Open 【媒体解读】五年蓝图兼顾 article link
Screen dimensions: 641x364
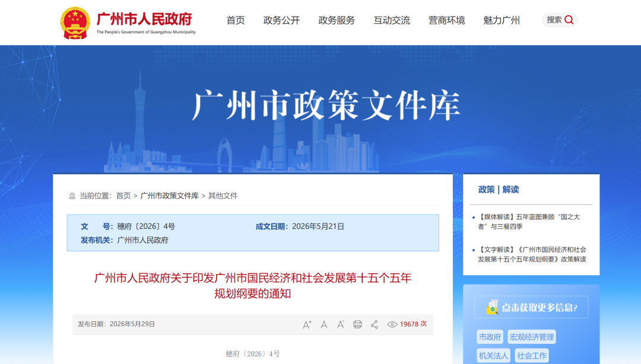click(529, 221)
